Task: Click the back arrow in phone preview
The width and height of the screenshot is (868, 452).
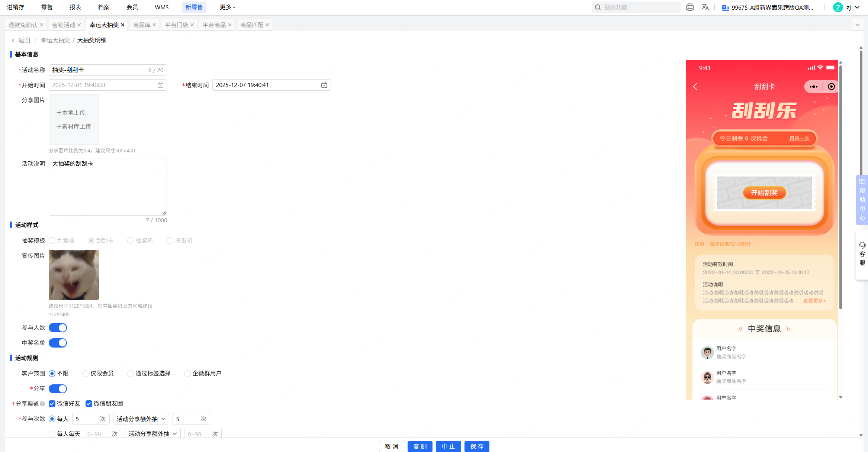Action: coord(695,87)
